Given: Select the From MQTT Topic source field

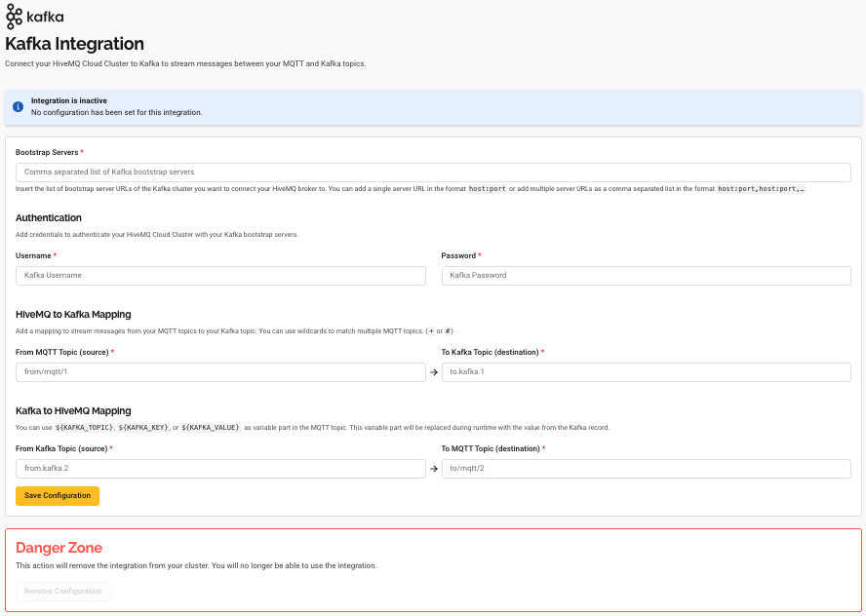Looking at the screenshot, I should coord(220,372).
